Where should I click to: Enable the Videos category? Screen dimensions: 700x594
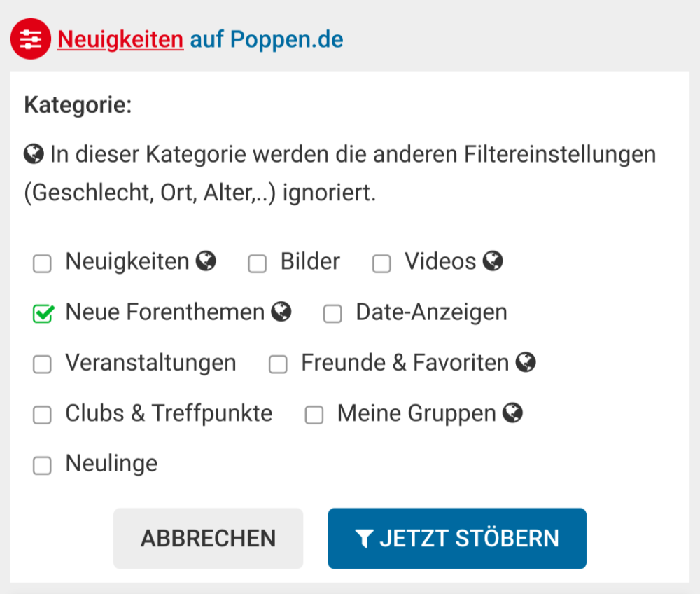381,263
